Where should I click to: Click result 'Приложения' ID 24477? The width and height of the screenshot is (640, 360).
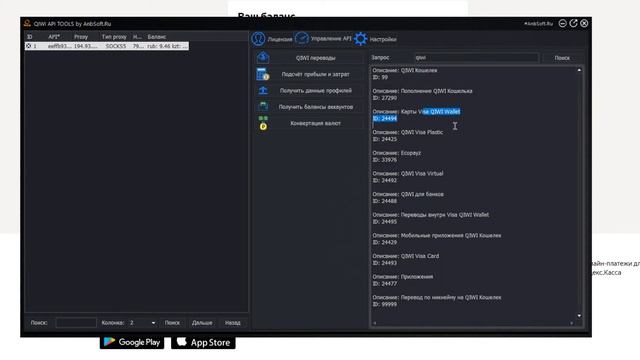coord(402,280)
